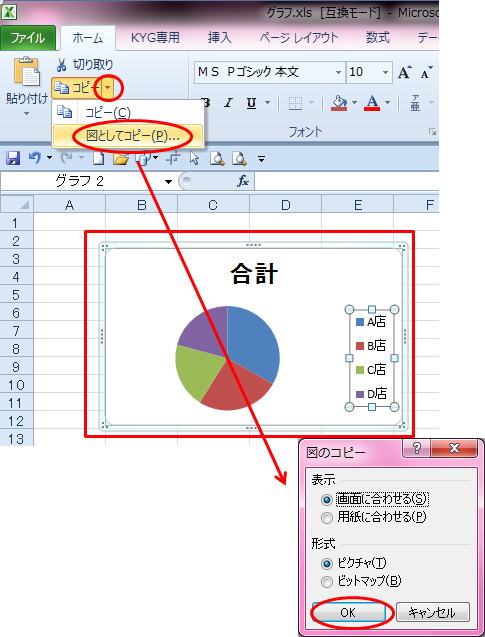The image size is (485, 637).
Task: Expand the copy button dropdown arrow
Action: (x=108, y=87)
